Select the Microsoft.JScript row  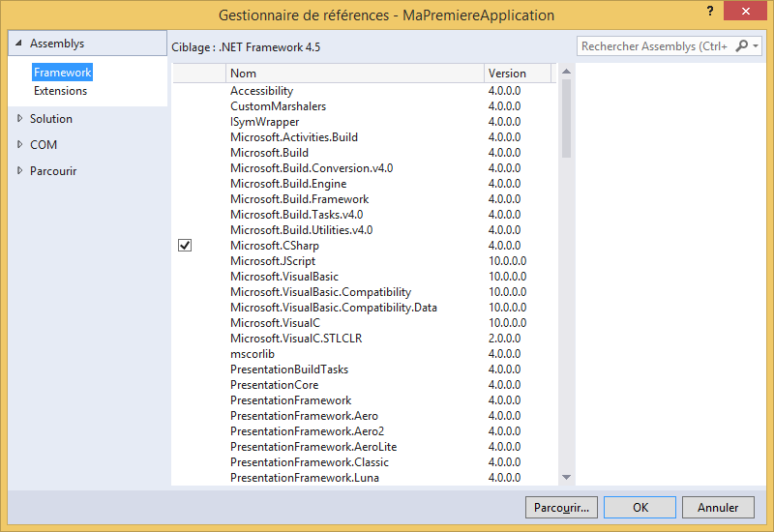coord(365,261)
